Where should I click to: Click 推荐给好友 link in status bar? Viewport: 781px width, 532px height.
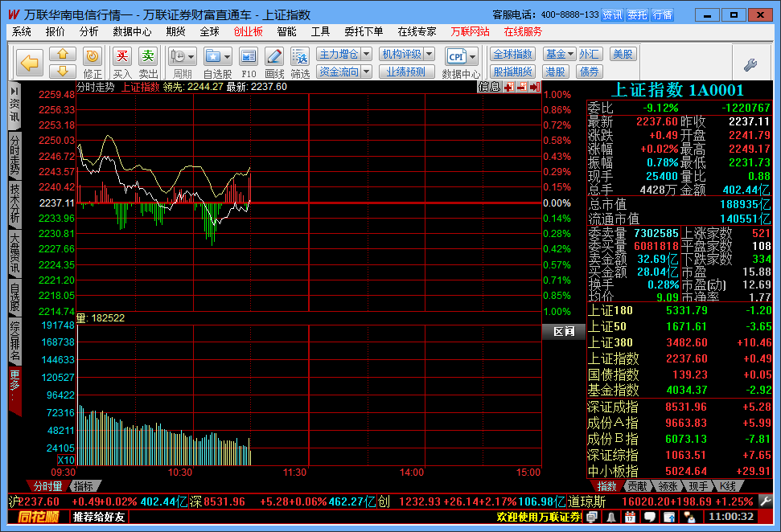pos(99,517)
